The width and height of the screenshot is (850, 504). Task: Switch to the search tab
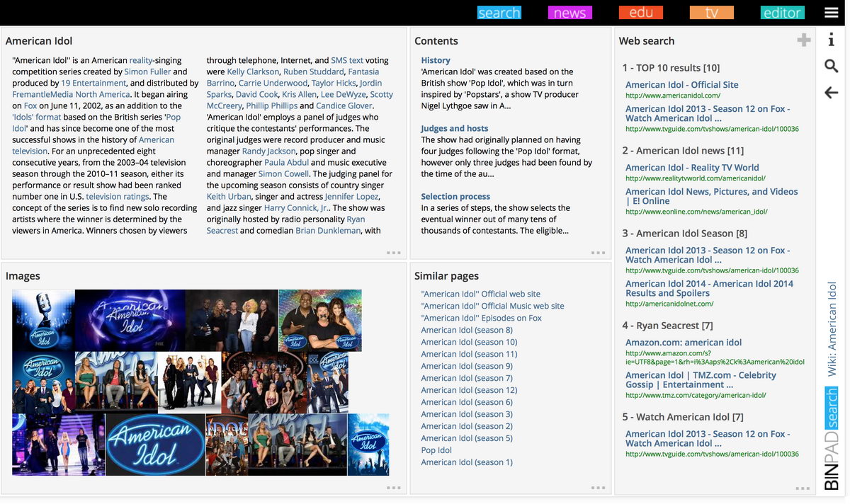[x=499, y=13]
